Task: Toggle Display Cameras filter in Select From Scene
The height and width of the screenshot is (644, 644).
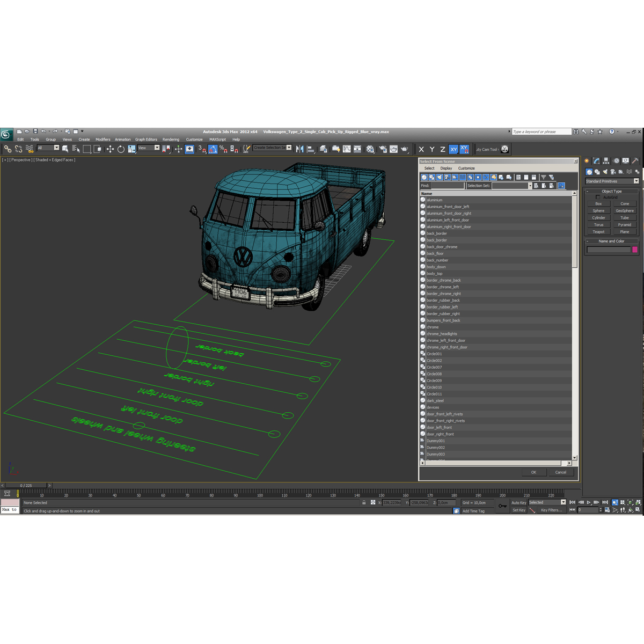Action: (x=447, y=177)
